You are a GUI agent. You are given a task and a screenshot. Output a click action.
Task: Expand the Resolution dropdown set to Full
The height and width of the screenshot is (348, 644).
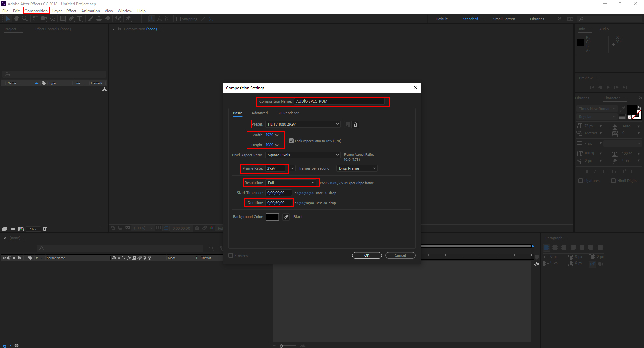coord(291,183)
